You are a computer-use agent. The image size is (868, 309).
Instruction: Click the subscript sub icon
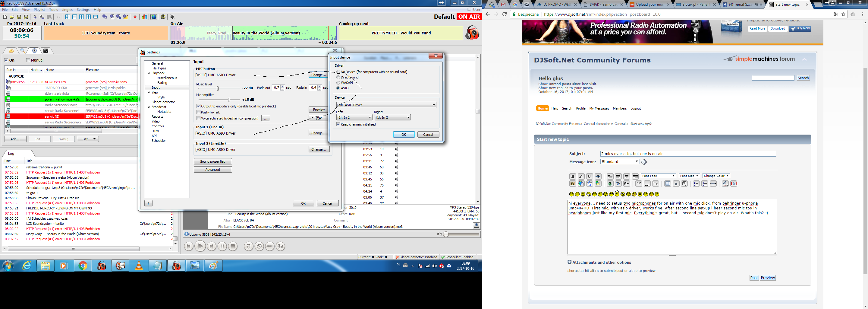coord(647,184)
